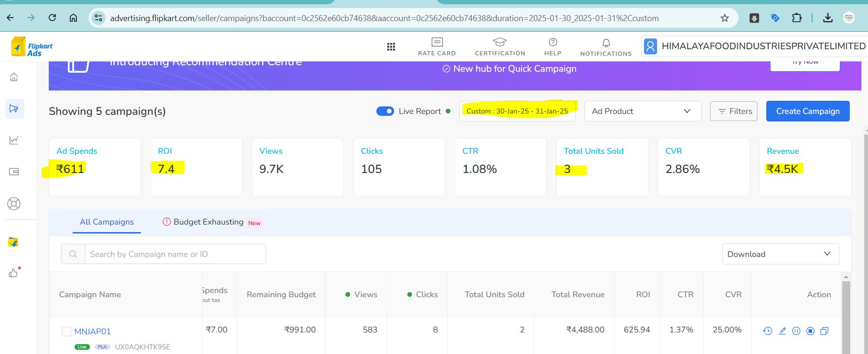Switch to Budget Exhausting tab
Image resolution: width=868 pixels, height=354 pixels.
tap(211, 222)
